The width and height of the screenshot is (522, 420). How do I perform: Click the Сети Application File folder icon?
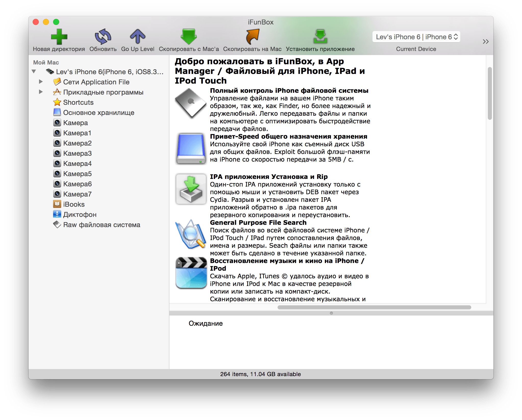pyautogui.click(x=57, y=82)
